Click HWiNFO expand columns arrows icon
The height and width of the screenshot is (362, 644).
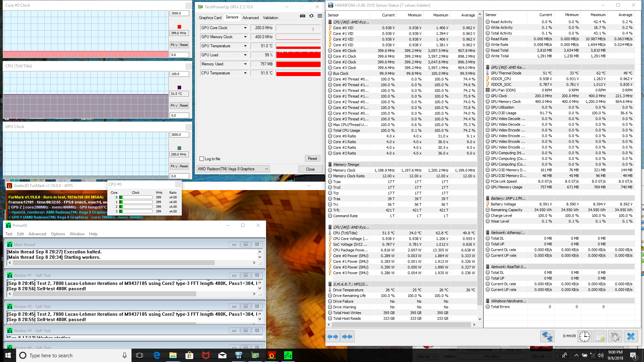point(333,337)
